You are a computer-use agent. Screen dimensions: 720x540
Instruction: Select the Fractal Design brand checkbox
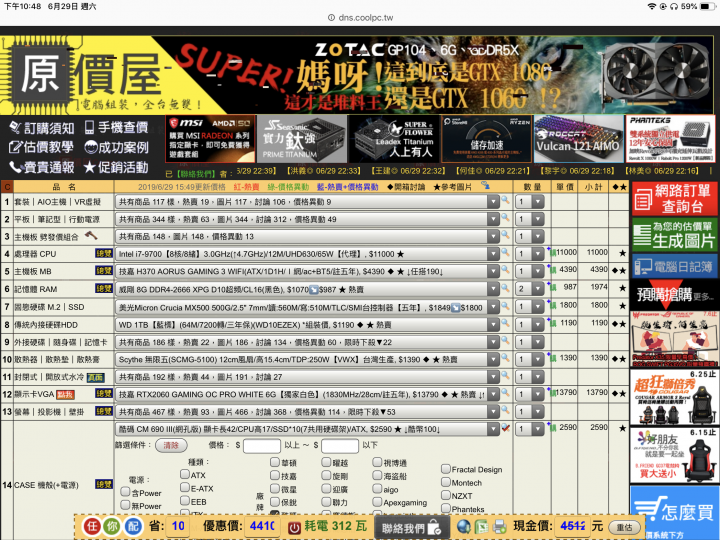pos(445,469)
